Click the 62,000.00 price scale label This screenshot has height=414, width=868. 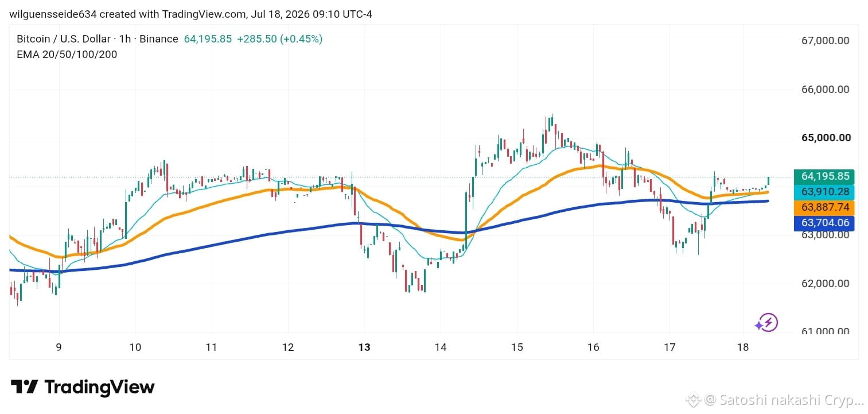[x=825, y=284]
